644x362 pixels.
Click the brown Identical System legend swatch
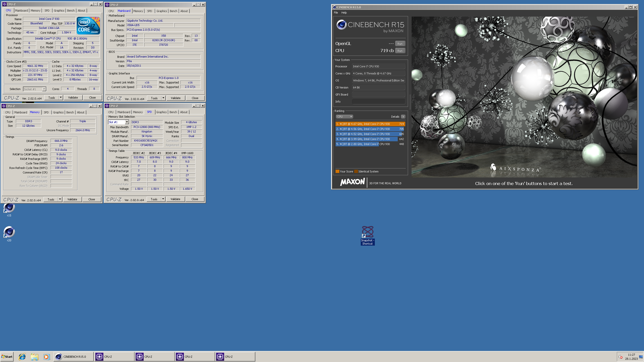point(356,171)
